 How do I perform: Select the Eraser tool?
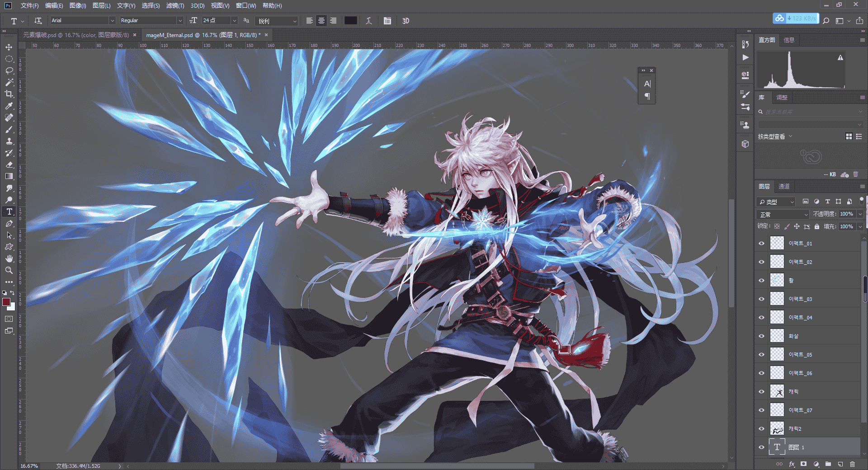[9, 164]
